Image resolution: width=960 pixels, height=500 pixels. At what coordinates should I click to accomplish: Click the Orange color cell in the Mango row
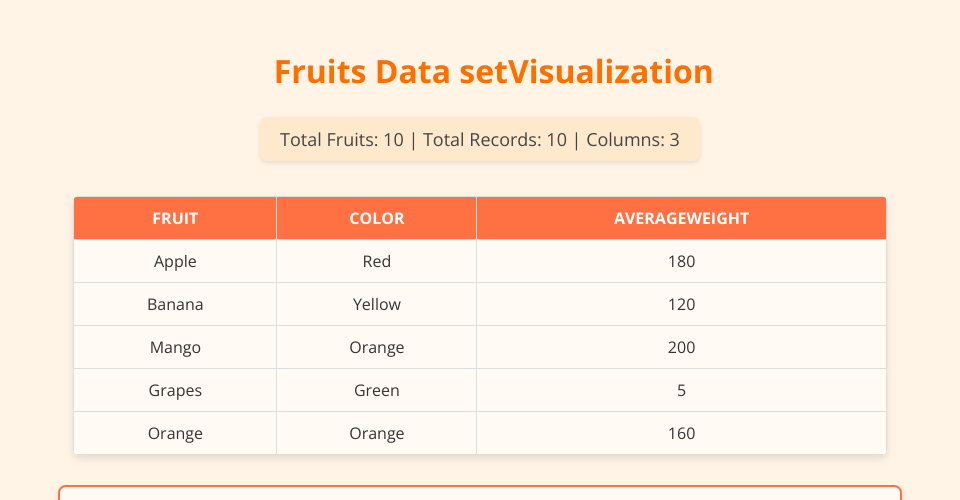coord(377,348)
